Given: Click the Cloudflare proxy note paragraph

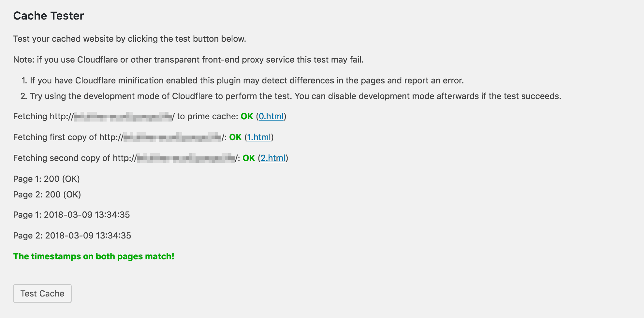Looking at the screenshot, I should click(x=188, y=60).
